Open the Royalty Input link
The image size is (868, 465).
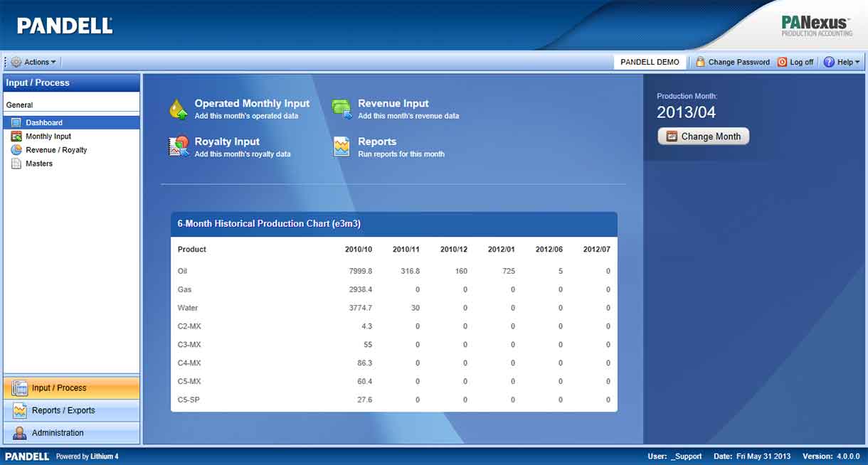tap(227, 141)
